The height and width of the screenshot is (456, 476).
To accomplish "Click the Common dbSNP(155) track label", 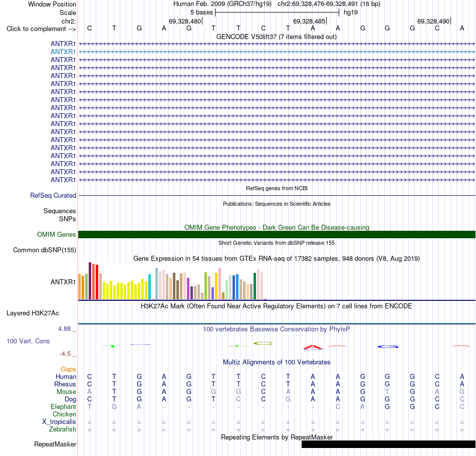I will pos(44,250).
